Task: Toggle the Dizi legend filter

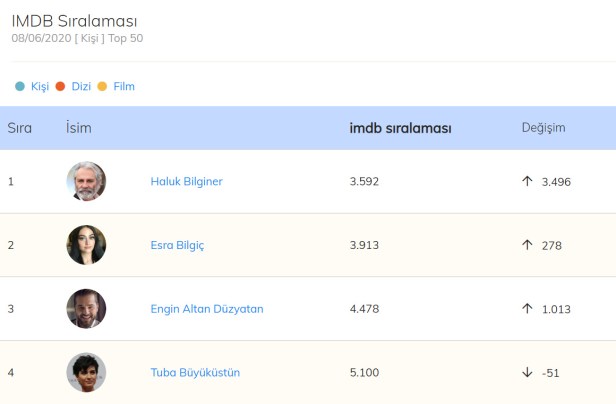Action: pos(81,87)
